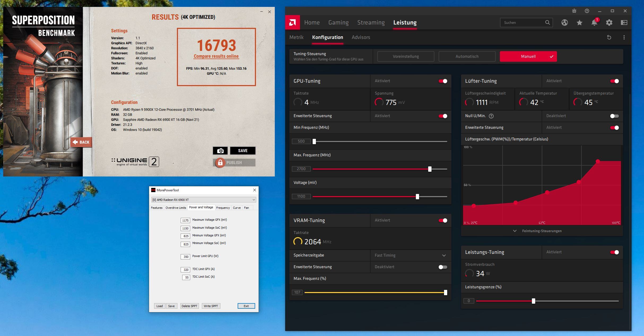Open the bug report icon

574,11
